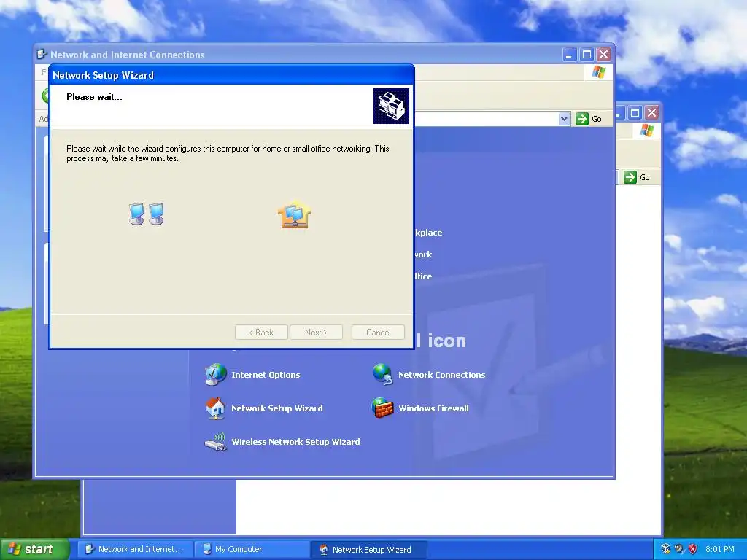
Task: Click the green Back arrow in Network window
Action: 46,96
